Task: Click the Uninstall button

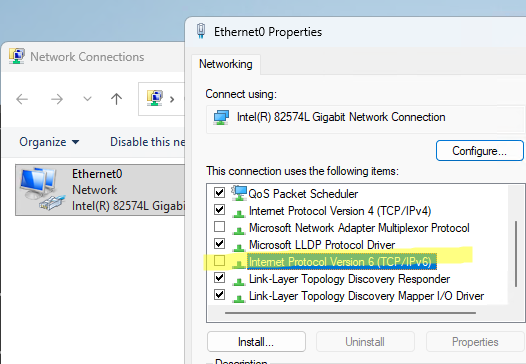Action: [365, 342]
